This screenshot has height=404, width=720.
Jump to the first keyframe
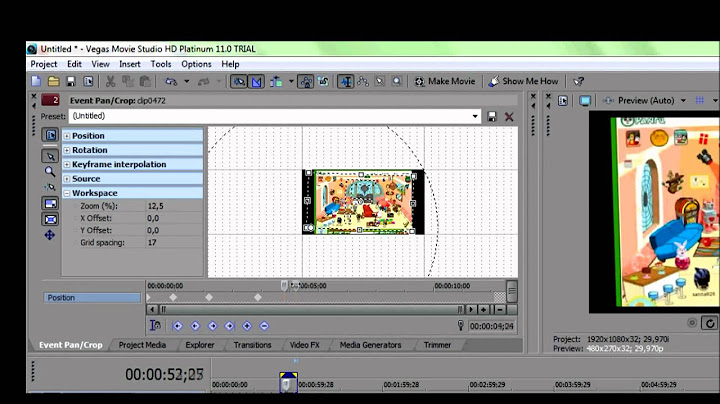[x=178, y=326]
